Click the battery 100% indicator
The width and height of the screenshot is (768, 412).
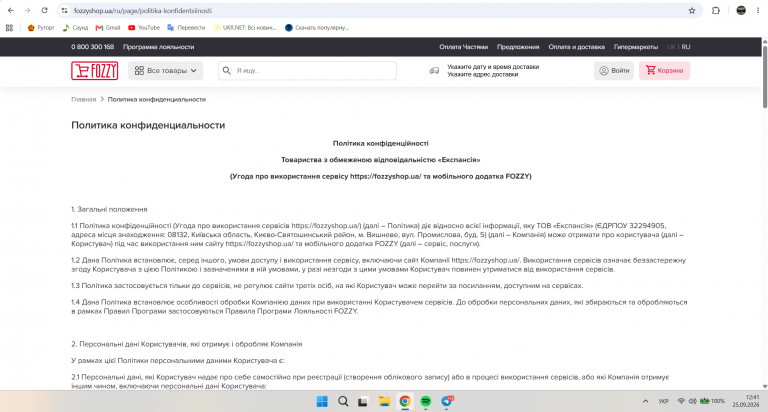[712, 401]
